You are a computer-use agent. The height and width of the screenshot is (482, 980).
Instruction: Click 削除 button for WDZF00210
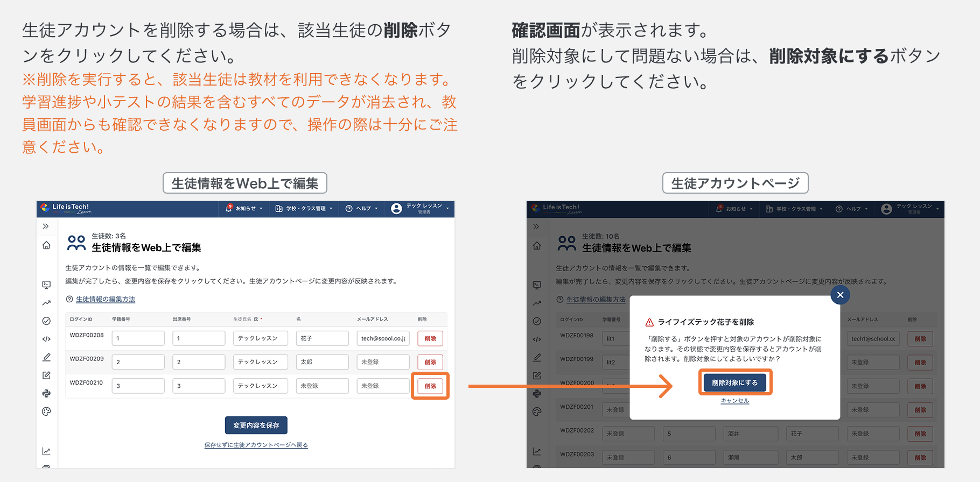(430, 386)
